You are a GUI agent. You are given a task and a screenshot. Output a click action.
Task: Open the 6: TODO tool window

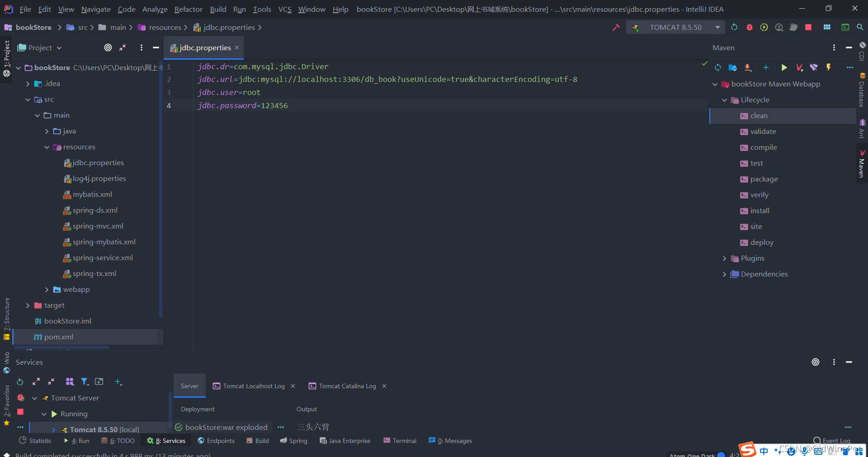(118, 441)
